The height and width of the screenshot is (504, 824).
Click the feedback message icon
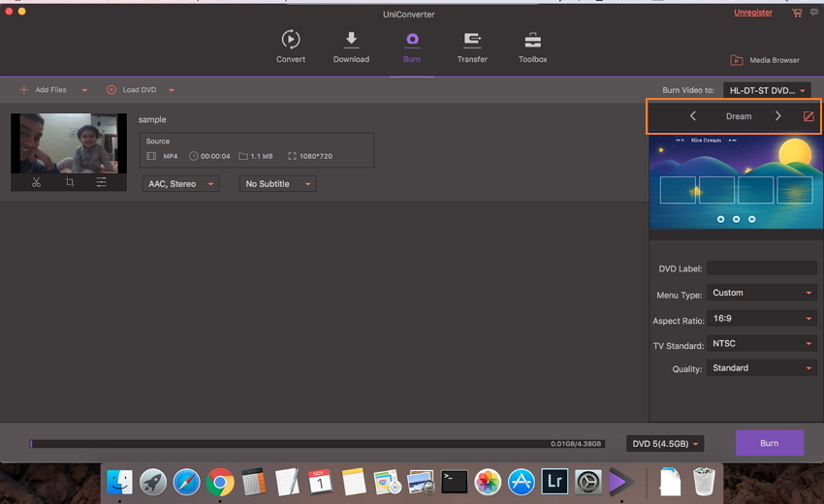814,12
